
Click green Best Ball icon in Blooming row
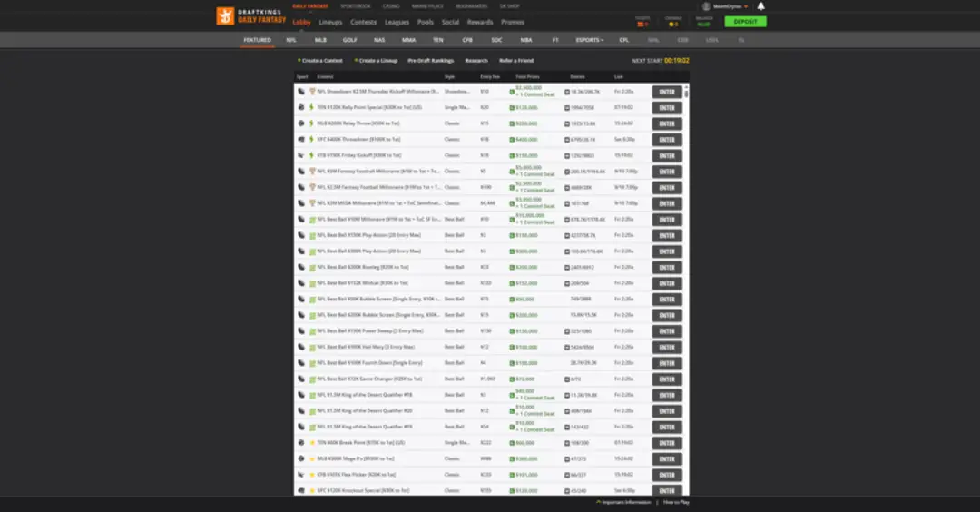(312, 267)
